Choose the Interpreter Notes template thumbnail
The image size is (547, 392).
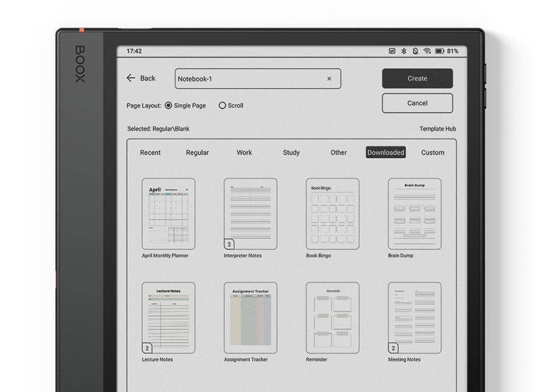pyautogui.click(x=251, y=214)
